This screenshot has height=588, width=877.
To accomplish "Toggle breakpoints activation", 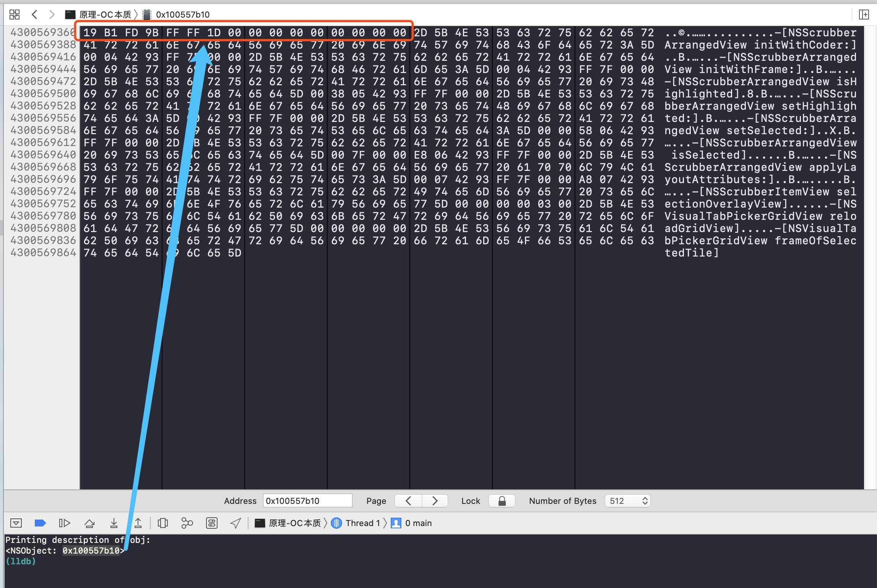I will 40,523.
